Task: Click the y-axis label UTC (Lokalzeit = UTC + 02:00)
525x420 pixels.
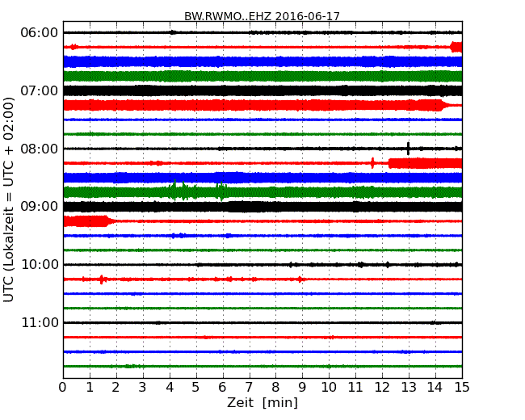Action: (9, 199)
